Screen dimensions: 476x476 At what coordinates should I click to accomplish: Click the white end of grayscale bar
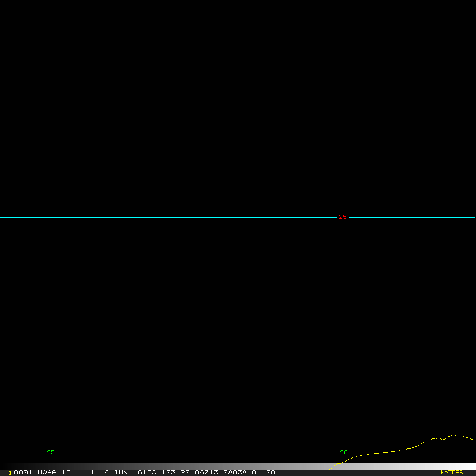click(468, 466)
